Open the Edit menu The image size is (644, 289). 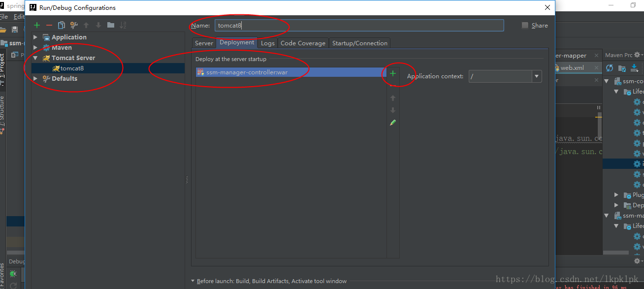[x=19, y=17]
